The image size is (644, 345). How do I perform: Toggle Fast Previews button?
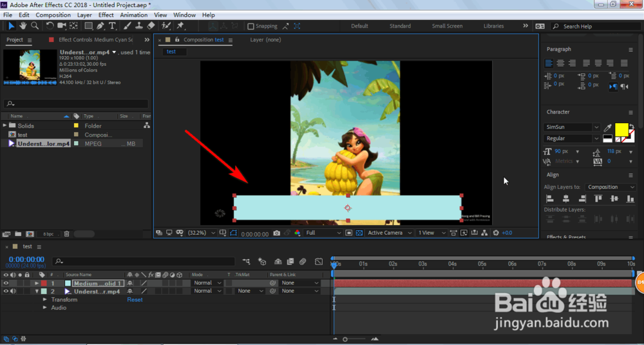464,233
